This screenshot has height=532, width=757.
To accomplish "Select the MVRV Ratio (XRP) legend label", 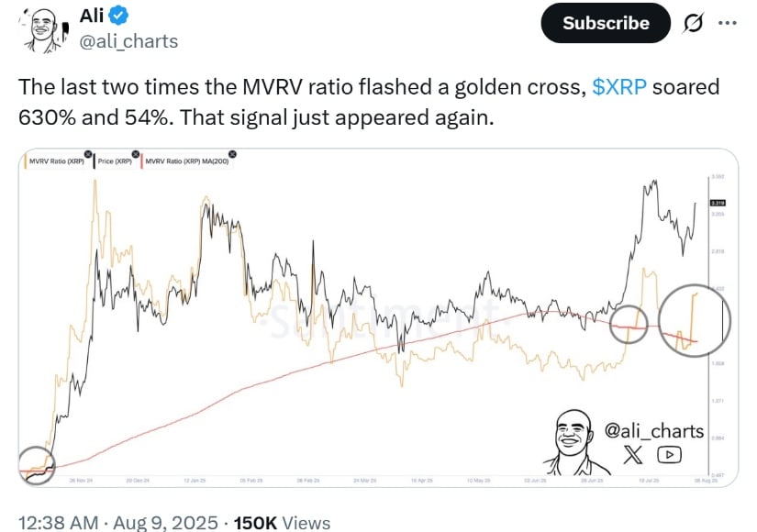I will [x=57, y=161].
